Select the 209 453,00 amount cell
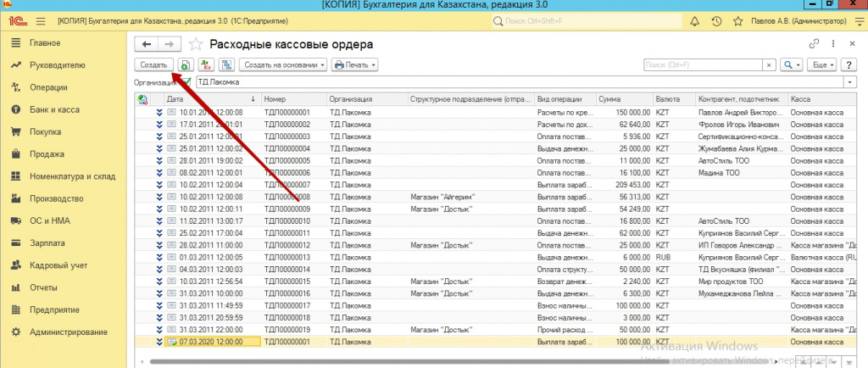Viewport: 868px width, 368px height. pos(625,185)
